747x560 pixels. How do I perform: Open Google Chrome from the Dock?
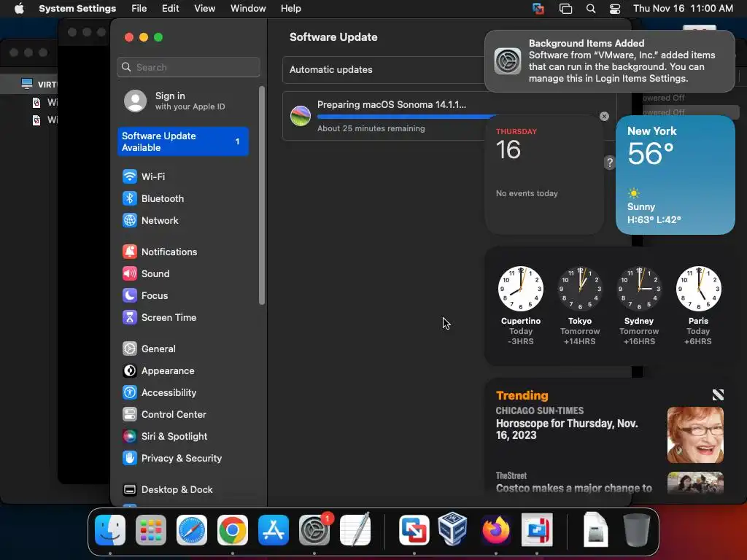233,530
